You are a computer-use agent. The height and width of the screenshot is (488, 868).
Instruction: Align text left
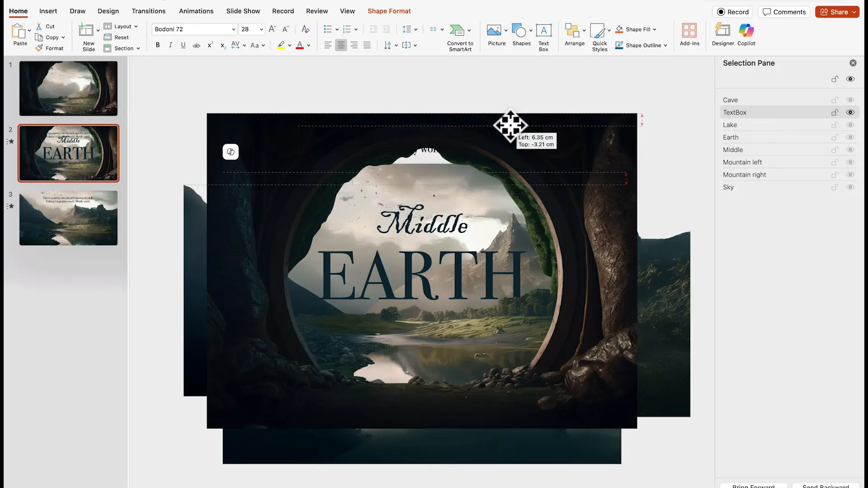(328, 45)
